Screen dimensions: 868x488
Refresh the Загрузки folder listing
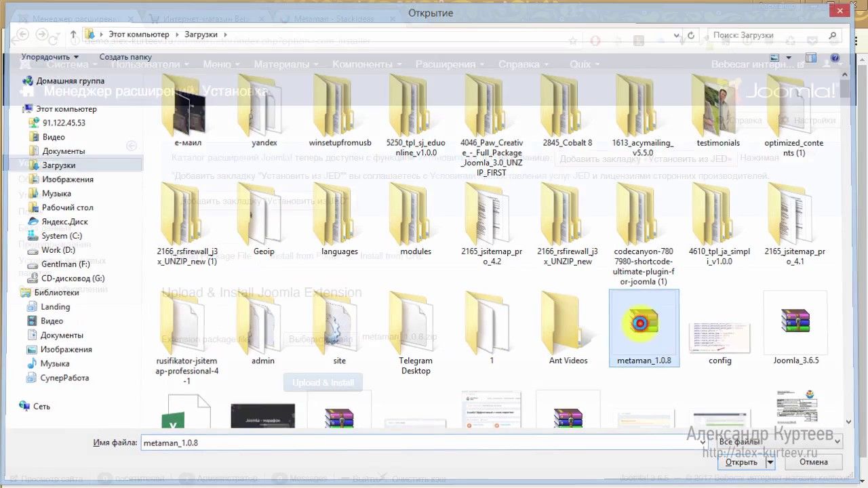point(691,35)
